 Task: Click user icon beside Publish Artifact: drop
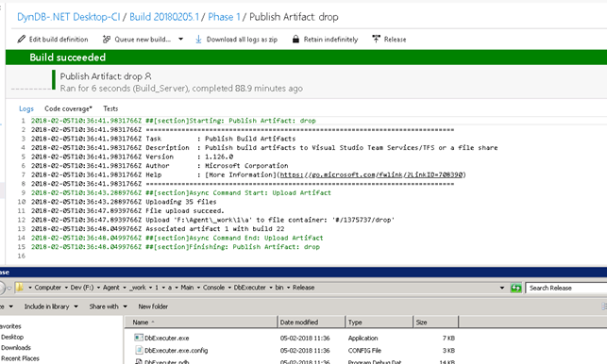coord(148,76)
